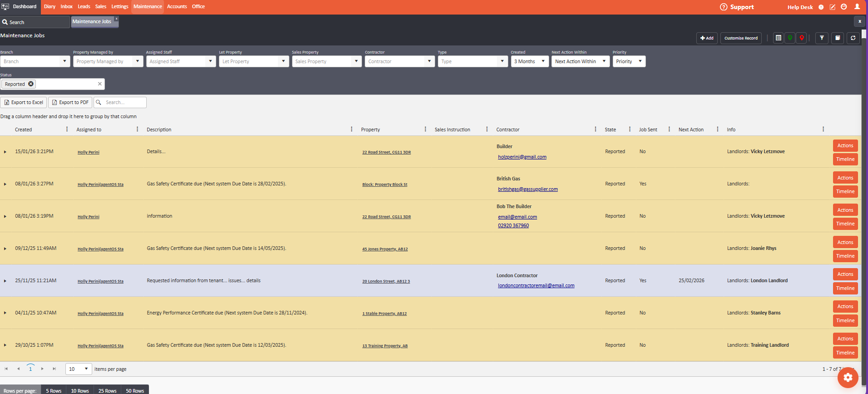
Task: Click the refresh icon in the toolbar
Action: [x=853, y=38]
